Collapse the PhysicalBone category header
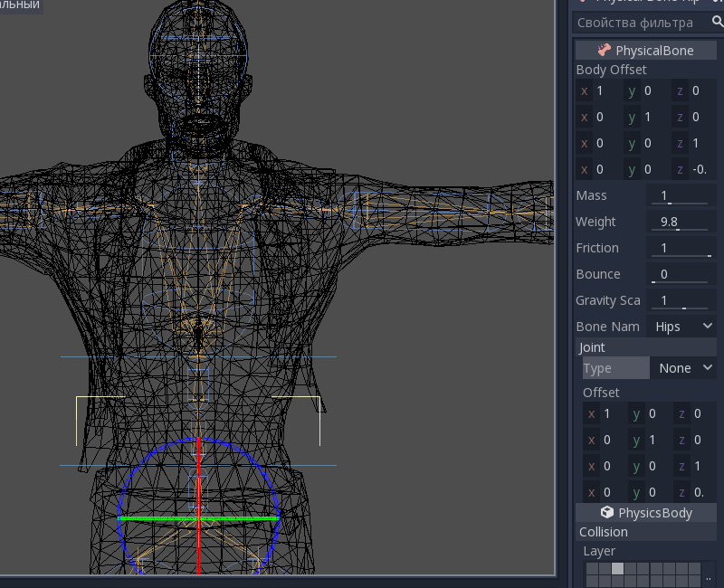The width and height of the screenshot is (724, 588). (x=645, y=50)
